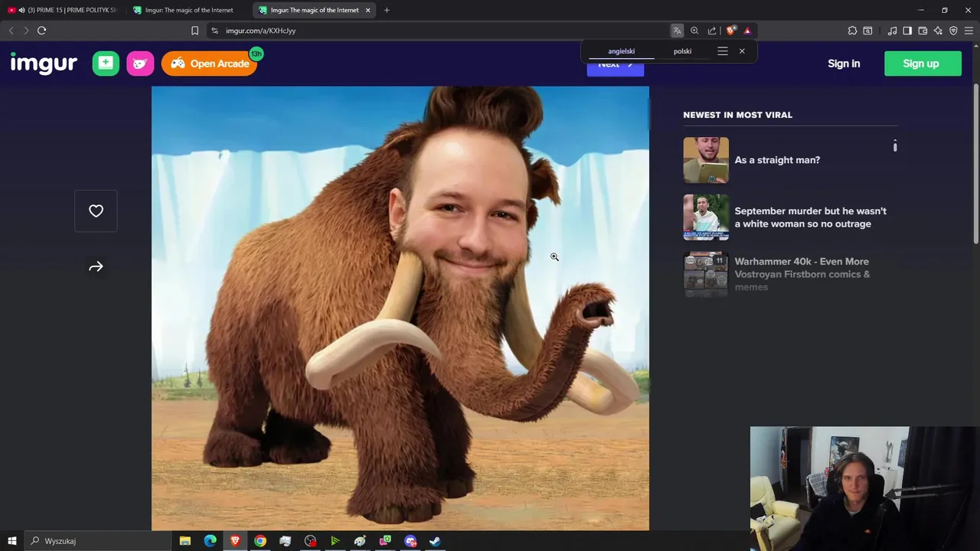Viewport: 980px width, 551px height.
Task: Click the Warhammer 40k post thumbnail
Action: click(x=706, y=274)
